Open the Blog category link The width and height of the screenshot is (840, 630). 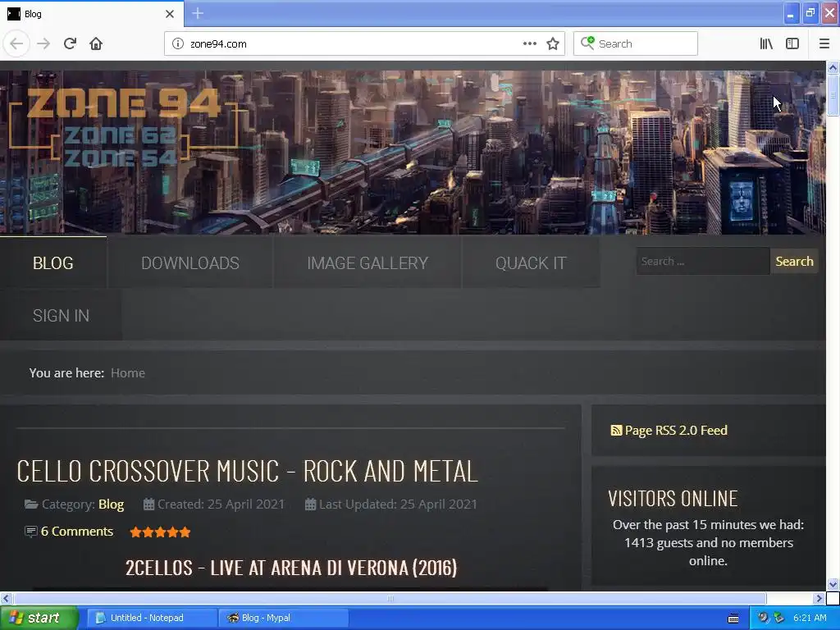[111, 504]
